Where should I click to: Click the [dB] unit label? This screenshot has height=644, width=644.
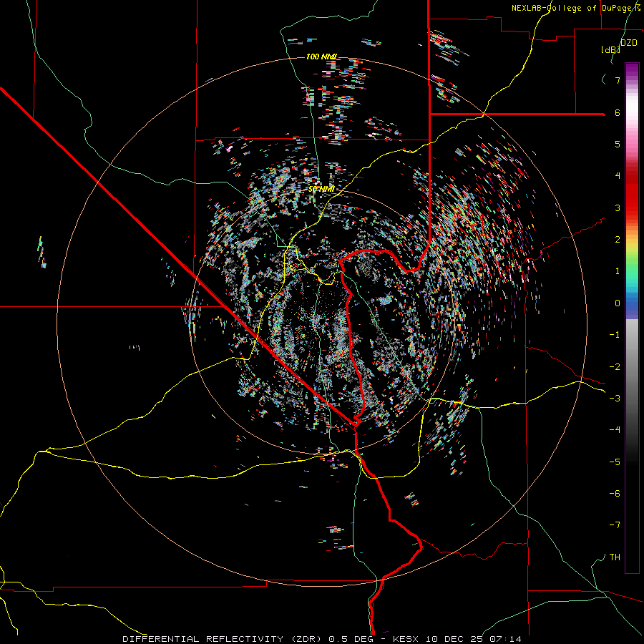click(611, 49)
